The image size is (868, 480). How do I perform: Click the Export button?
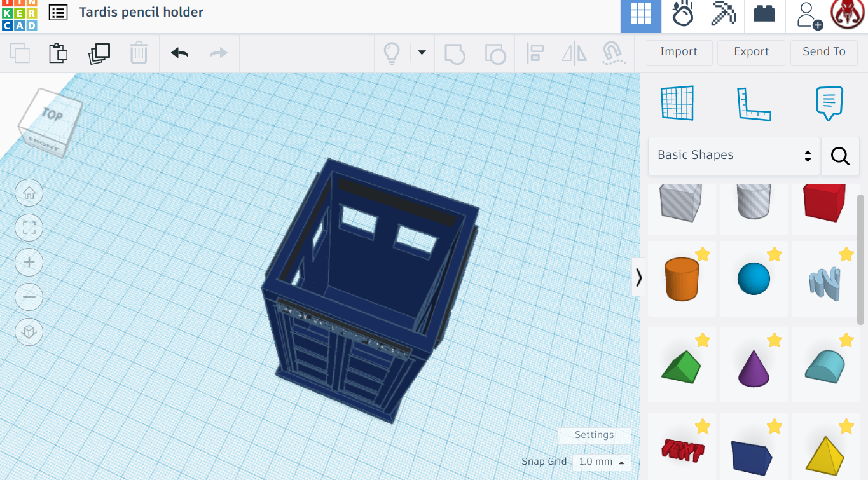751,52
